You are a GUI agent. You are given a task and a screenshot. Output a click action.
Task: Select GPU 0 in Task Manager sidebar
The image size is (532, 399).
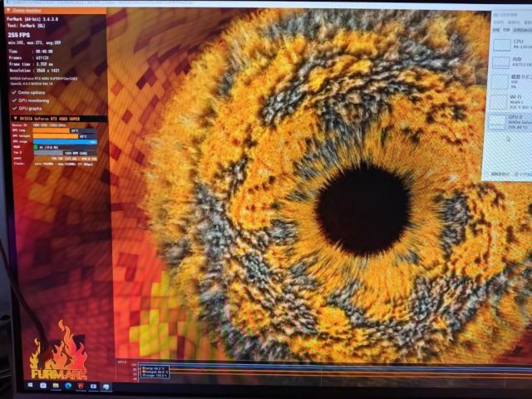[510, 122]
